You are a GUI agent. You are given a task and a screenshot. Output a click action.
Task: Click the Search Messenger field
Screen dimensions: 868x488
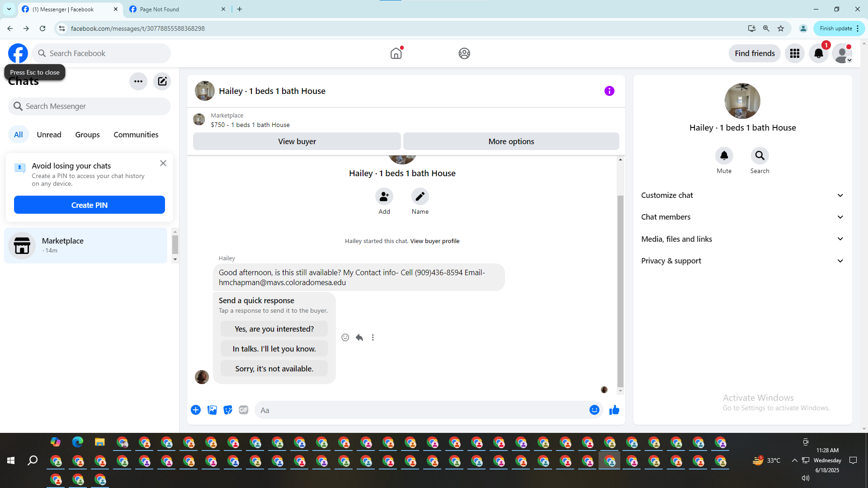(x=90, y=106)
